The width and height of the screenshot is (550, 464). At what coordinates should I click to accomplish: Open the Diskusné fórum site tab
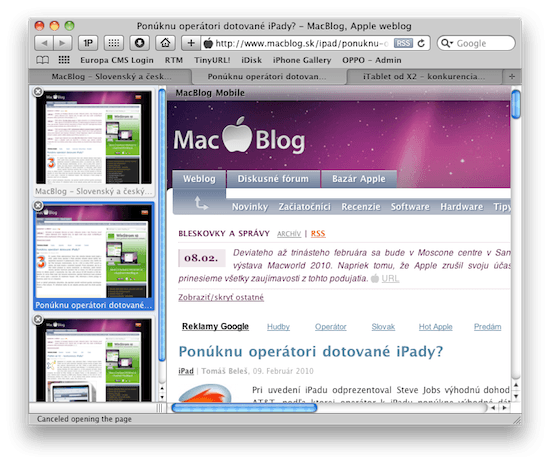273,179
